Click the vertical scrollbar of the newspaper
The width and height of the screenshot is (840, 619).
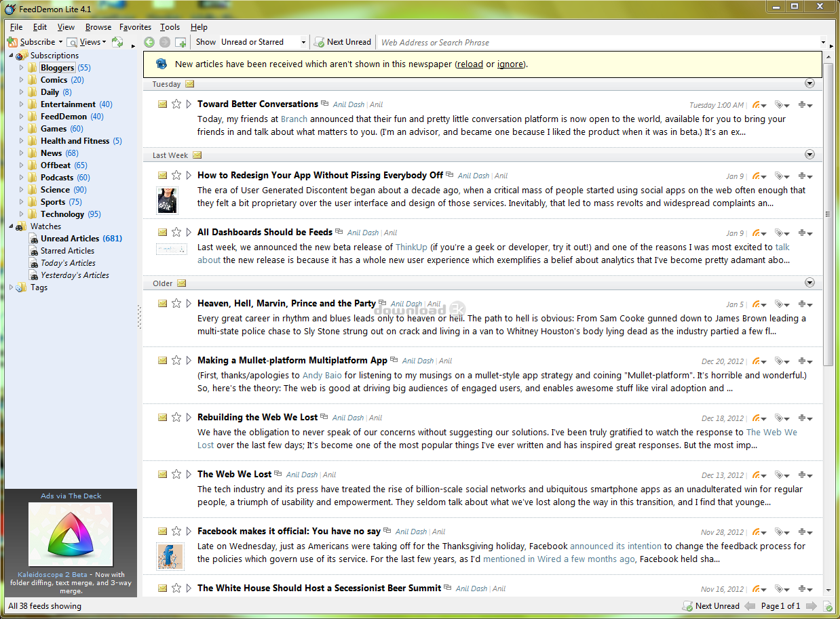pos(828,214)
